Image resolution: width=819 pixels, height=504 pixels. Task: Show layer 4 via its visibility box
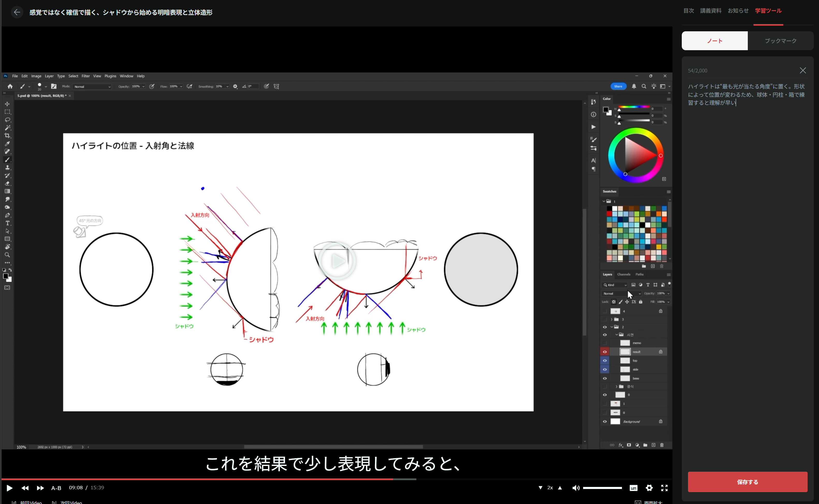click(x=605, y=311)
